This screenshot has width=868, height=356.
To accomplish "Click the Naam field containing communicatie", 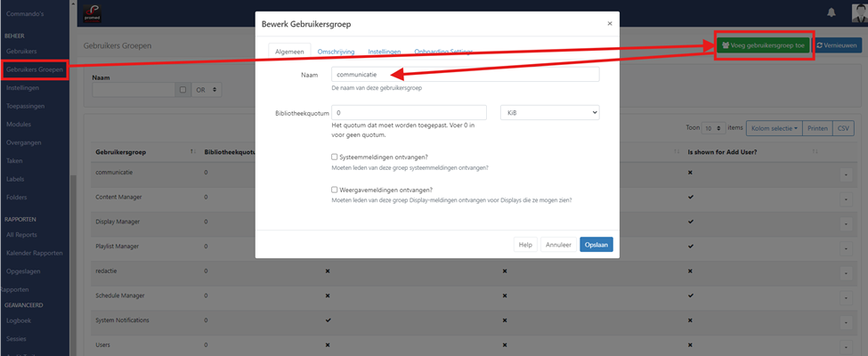I will (465, 75).
